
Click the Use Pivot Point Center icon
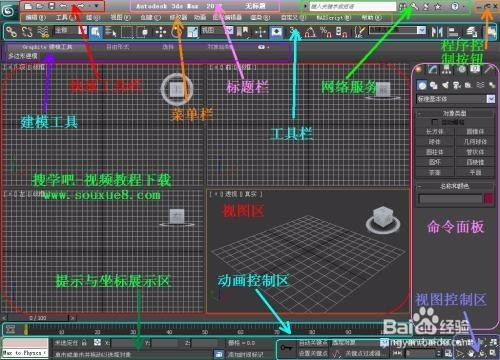(x=243, y=32)
